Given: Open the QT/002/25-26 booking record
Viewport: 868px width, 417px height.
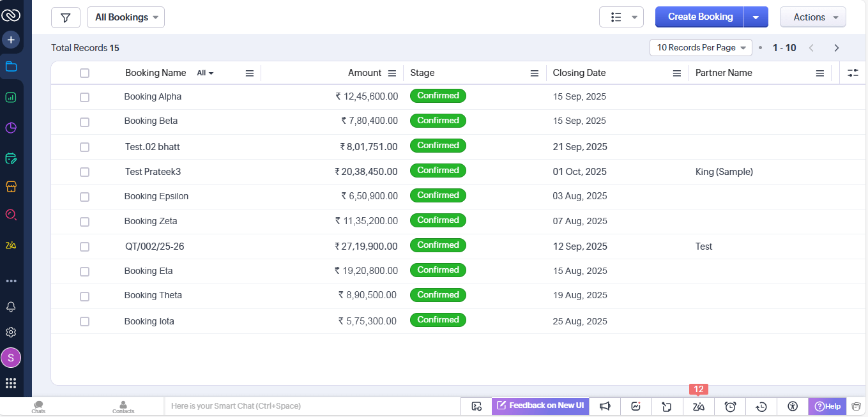Looking at the screenshot, I should tap(155, 246).
